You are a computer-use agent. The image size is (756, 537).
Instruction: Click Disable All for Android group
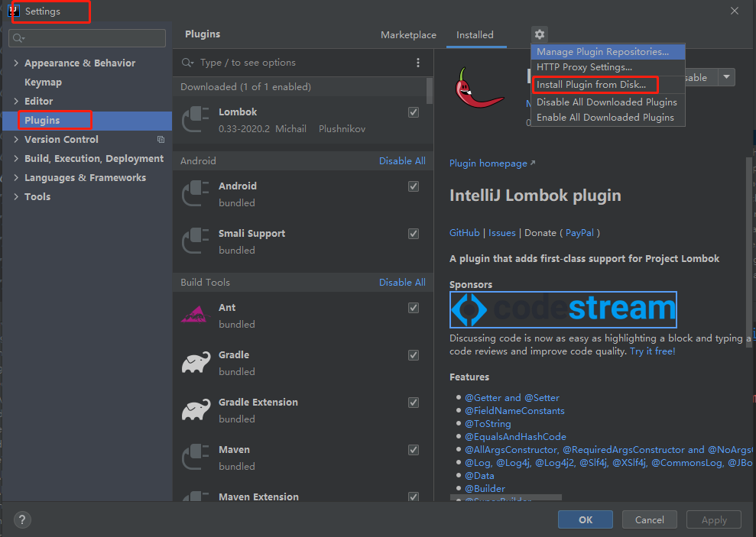pos(402,161)
